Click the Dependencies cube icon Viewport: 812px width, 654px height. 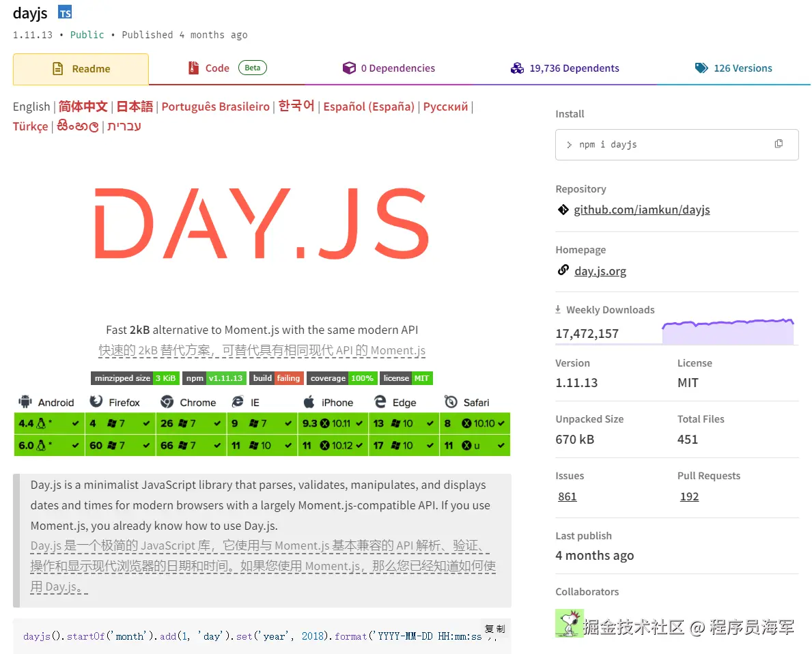[x=349, y=68]
